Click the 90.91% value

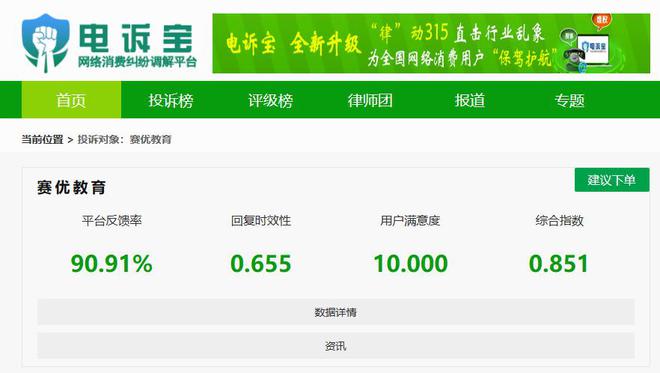[112, 264]
